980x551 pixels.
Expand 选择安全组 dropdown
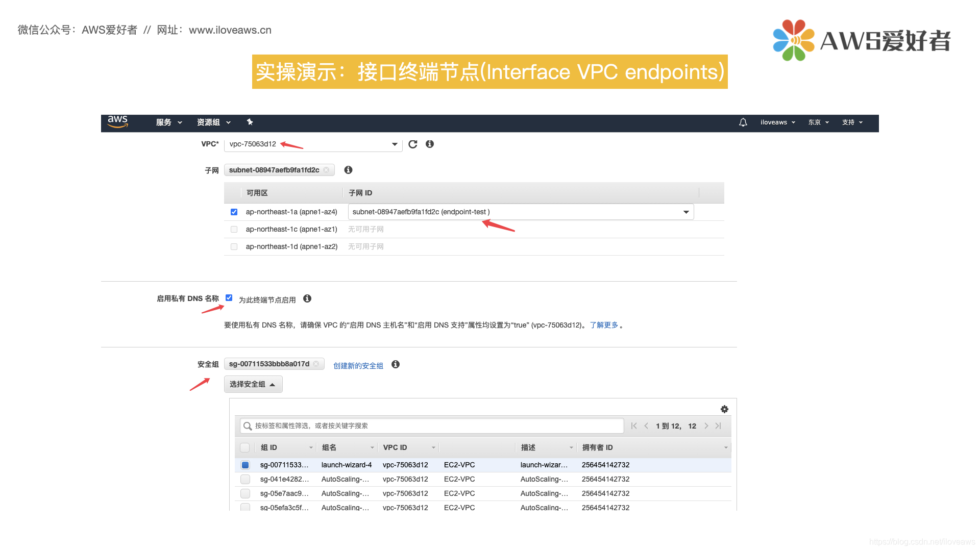[253, 384]
